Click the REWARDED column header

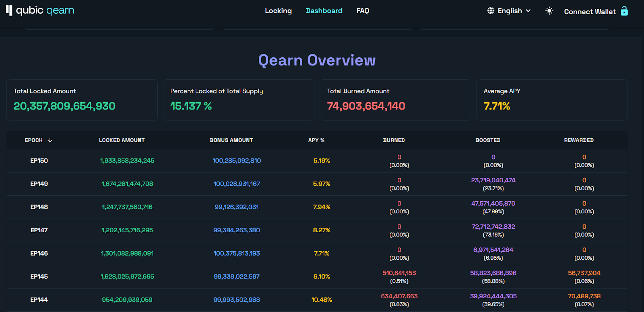(579, 140)
